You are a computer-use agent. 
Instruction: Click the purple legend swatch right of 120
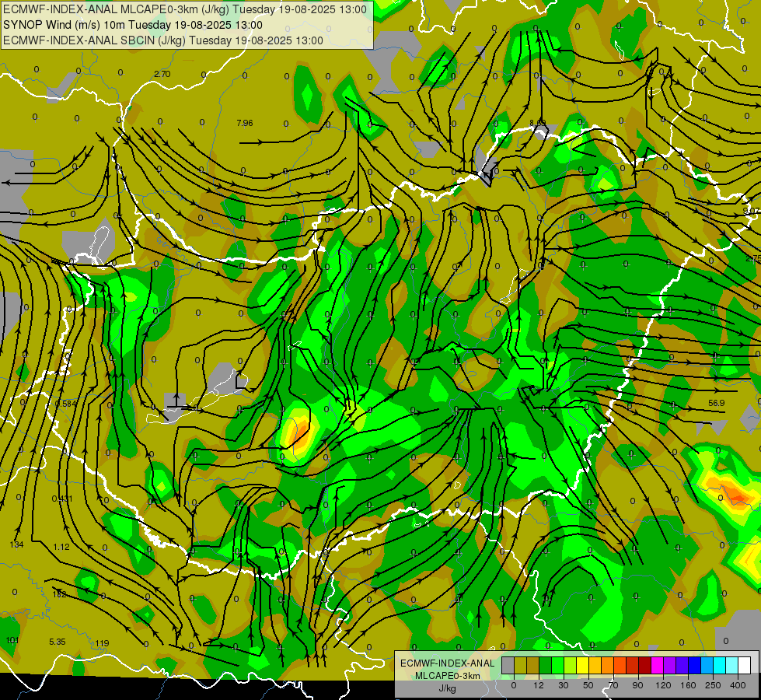click(x=670, y=665)
